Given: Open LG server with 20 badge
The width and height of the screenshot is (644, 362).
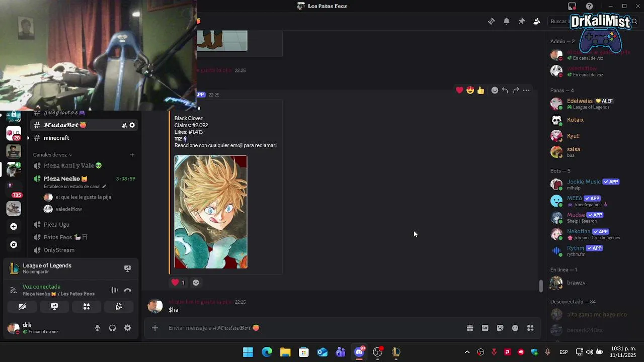Looking at the screenshot, I should (14, 133).
